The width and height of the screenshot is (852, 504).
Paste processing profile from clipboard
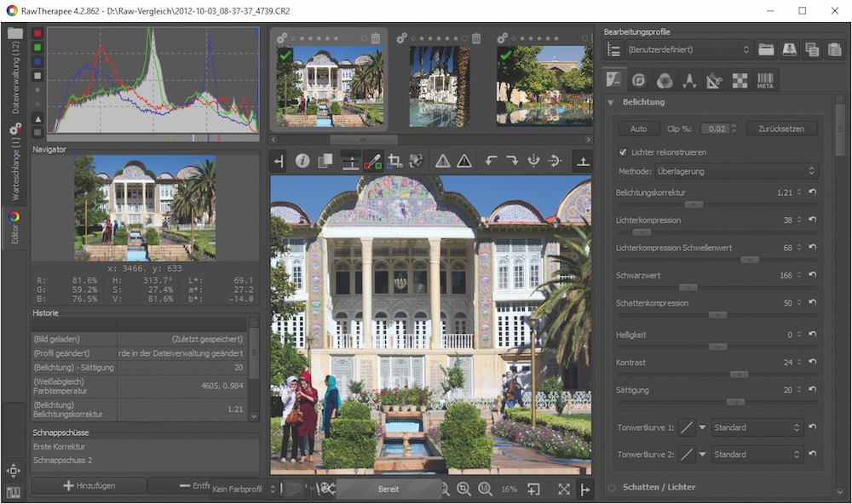tap(835, 49)
